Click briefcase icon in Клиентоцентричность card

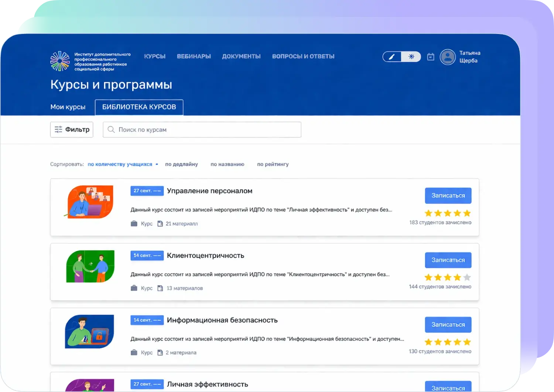tap(134, 288)
